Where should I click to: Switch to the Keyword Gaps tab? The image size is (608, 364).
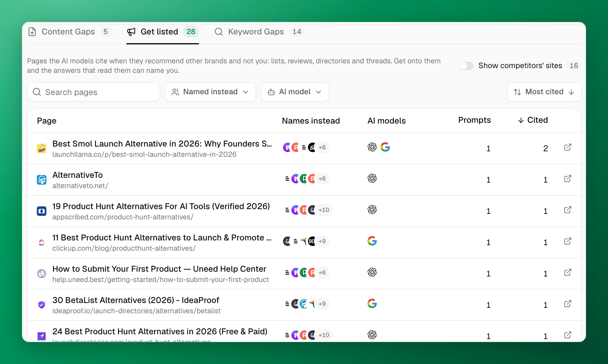tap(258, 32)
